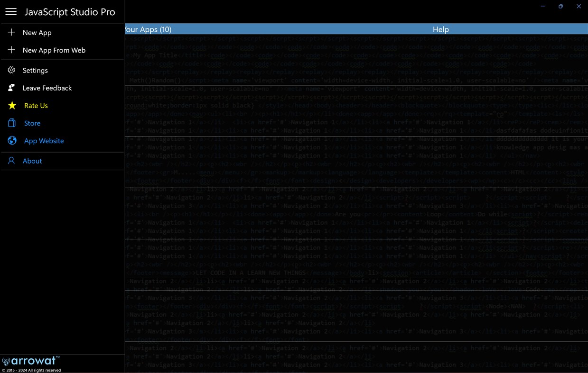The height and width of the screenshot is (373, 588).
Task: Click the Settings gear icon
Action: click(11, 70)
